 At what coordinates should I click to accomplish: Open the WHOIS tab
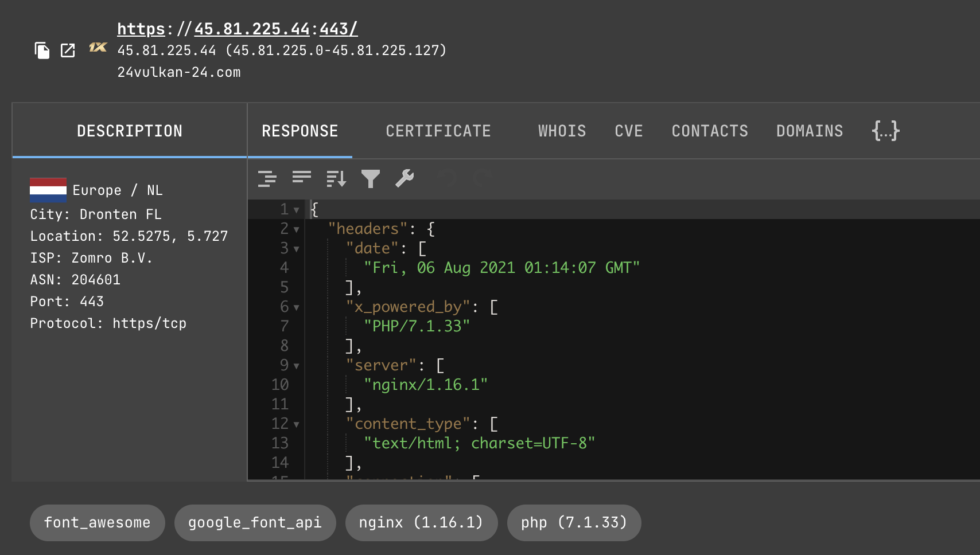562,131
